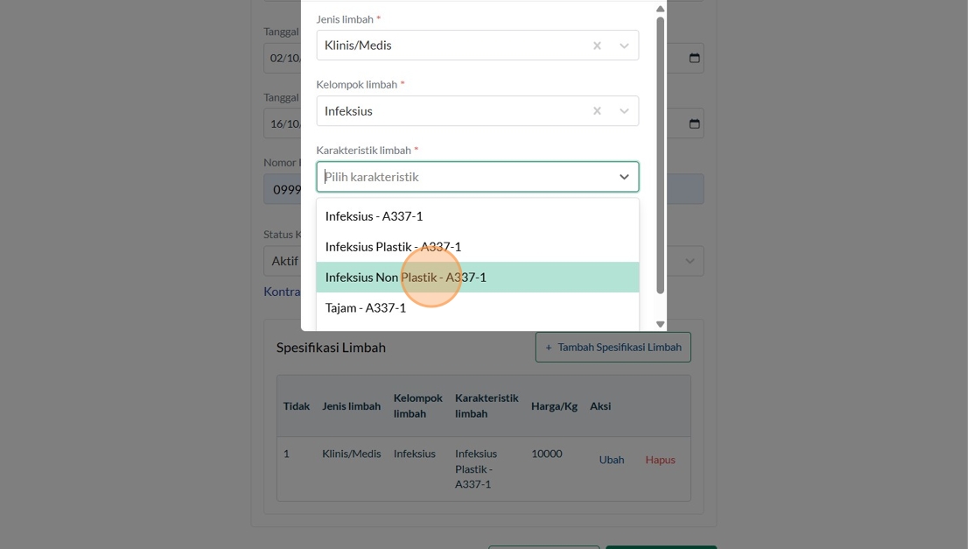Viewport: 980px width, 549px height.
Task: Expand the Jenis limbah dropdown chevron
Action: [624, 46]
